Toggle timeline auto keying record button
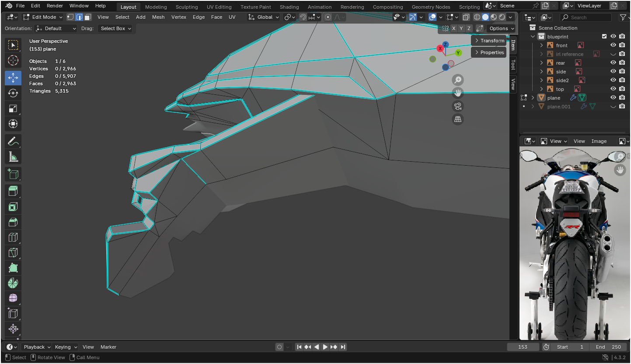Image resolution: width=631 pixels, height=364 pixels. pyautogui.click(x=279, y=347)
